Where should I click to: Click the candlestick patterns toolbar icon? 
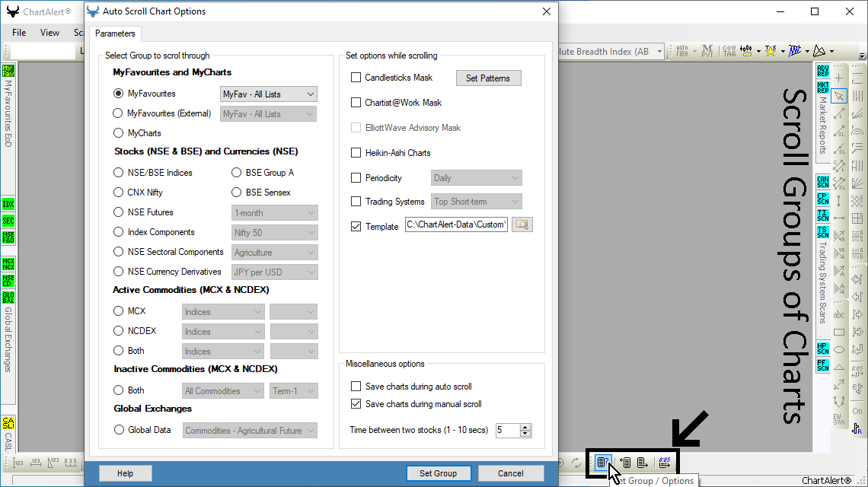tap(746, 51)
